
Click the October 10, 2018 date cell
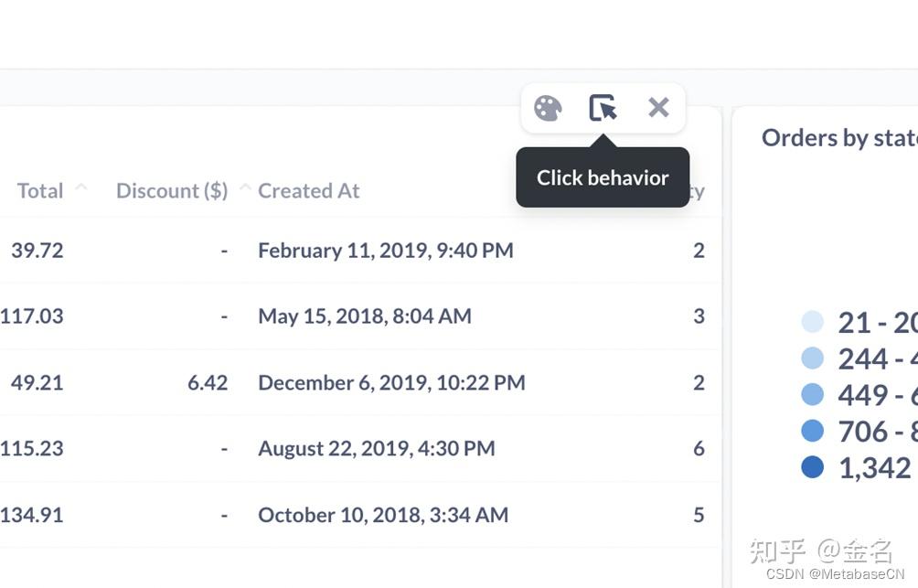click(383, 515)
